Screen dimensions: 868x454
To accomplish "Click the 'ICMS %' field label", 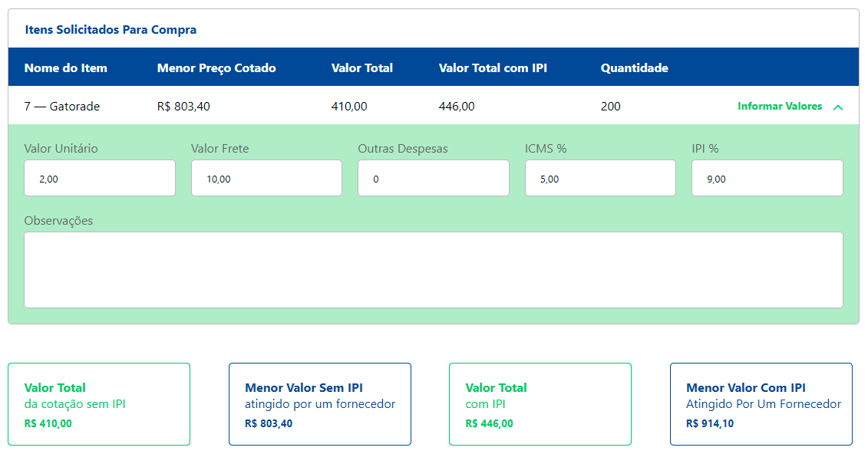I will coord(546,149).
